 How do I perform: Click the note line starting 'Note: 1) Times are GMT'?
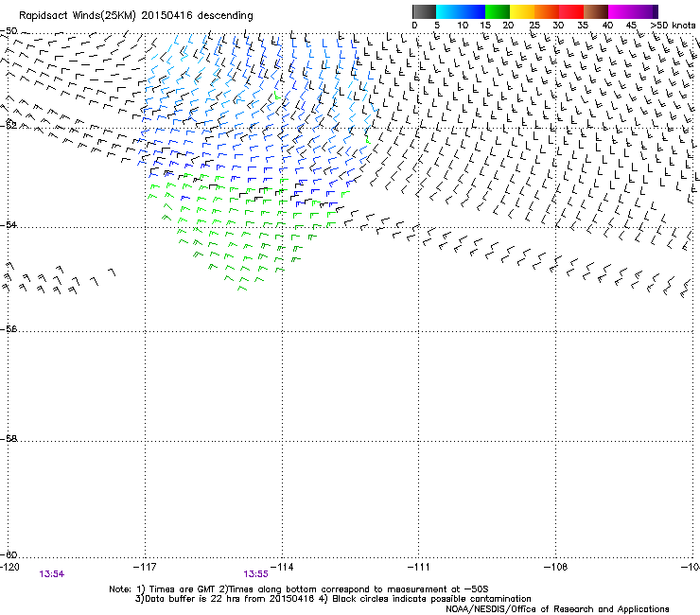pos(299,589)
